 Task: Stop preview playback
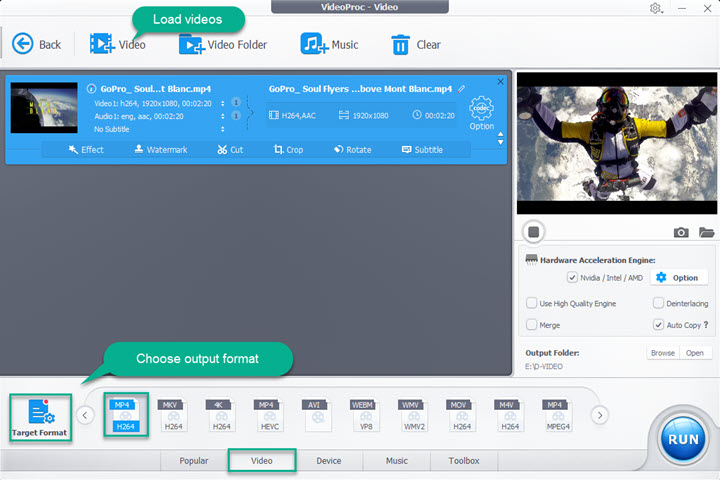click(x=534, y=232)
